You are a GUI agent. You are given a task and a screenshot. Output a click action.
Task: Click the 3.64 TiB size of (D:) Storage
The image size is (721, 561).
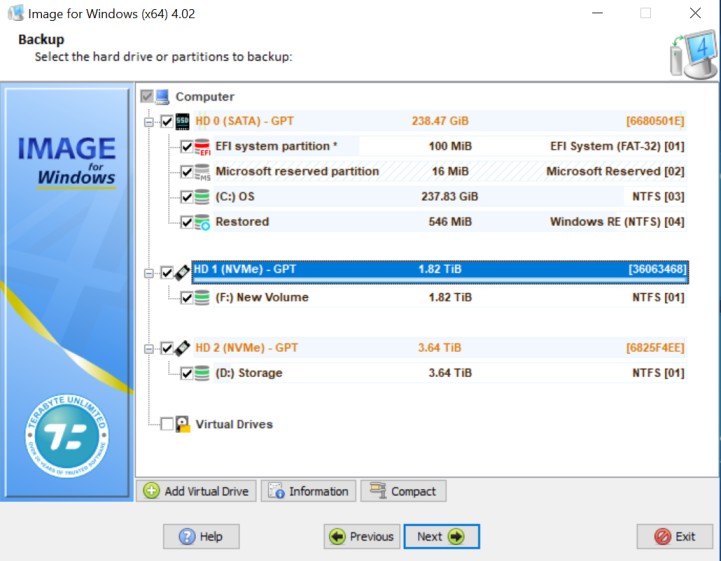pos(450,373)
